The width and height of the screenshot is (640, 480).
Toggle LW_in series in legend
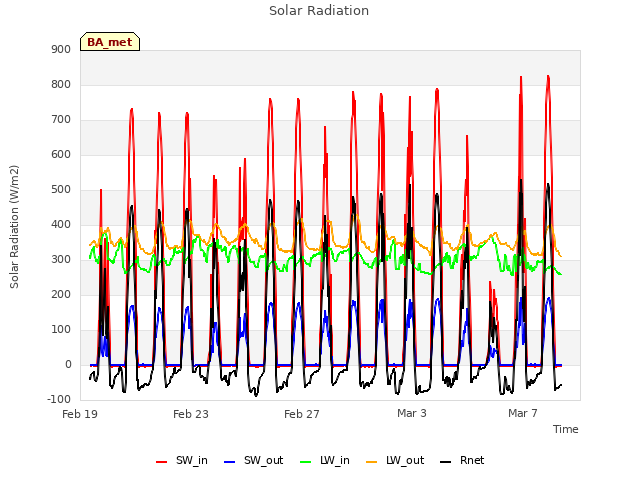[324, 460]
